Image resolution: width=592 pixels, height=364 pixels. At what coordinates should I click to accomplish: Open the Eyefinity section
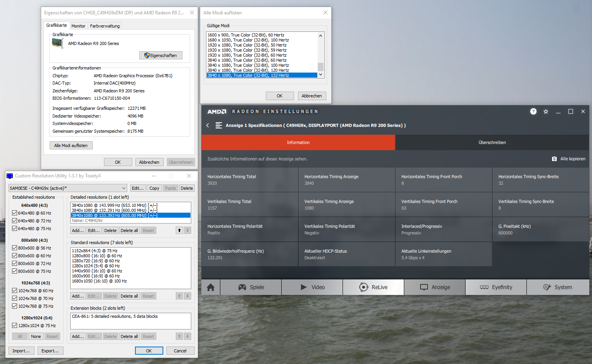tap(496, 287)
